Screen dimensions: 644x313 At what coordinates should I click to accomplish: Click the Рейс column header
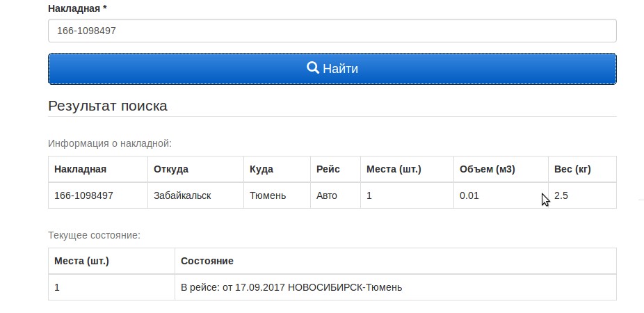pos(328,169)
